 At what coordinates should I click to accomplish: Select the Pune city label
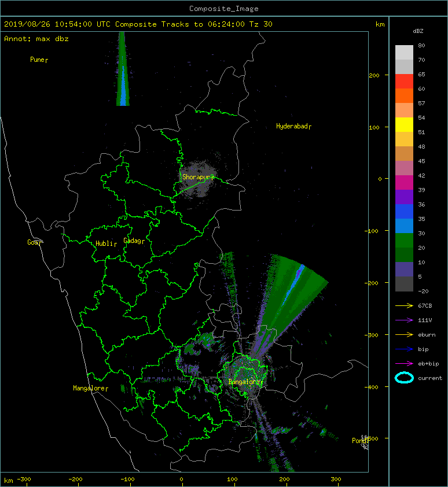[x=39, y=60]
